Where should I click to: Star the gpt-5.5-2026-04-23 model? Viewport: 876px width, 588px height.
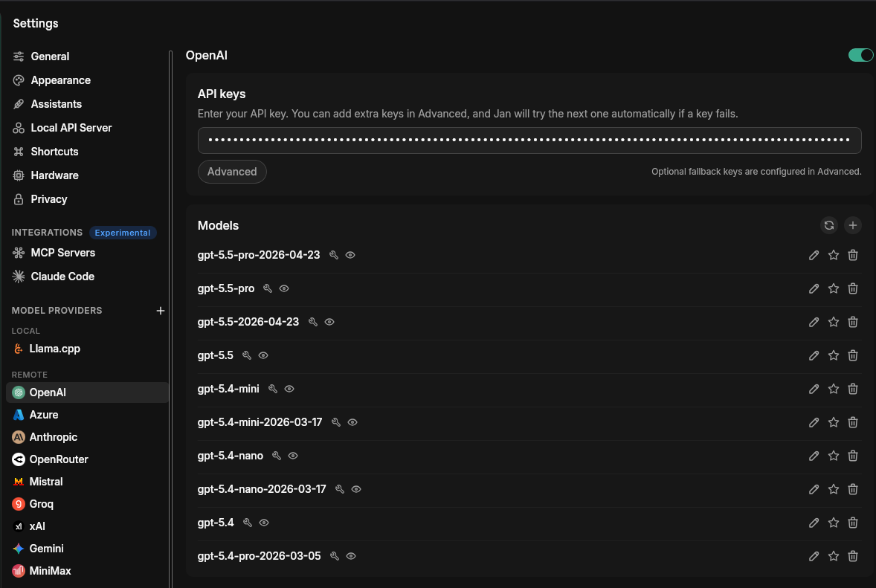tap(834, 322)
